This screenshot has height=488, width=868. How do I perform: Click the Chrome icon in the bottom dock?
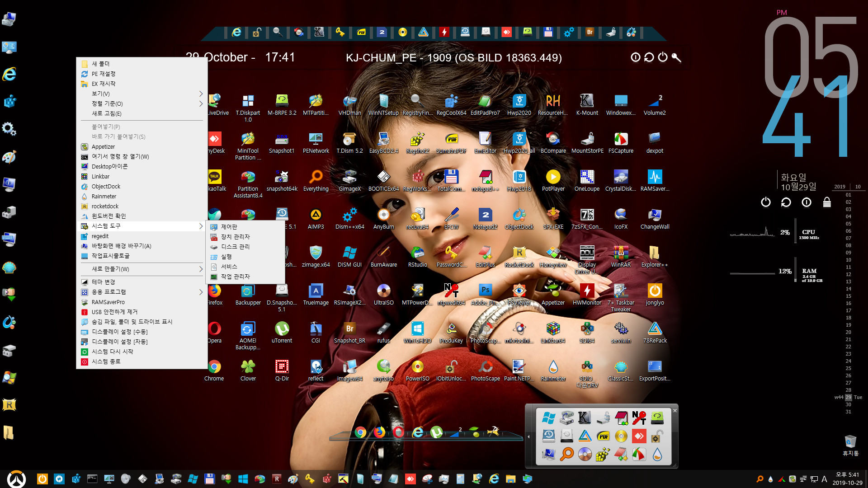pos(360,432)
